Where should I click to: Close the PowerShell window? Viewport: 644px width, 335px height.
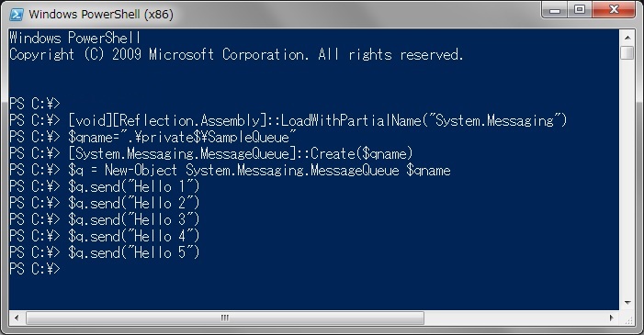pos(614,10)
